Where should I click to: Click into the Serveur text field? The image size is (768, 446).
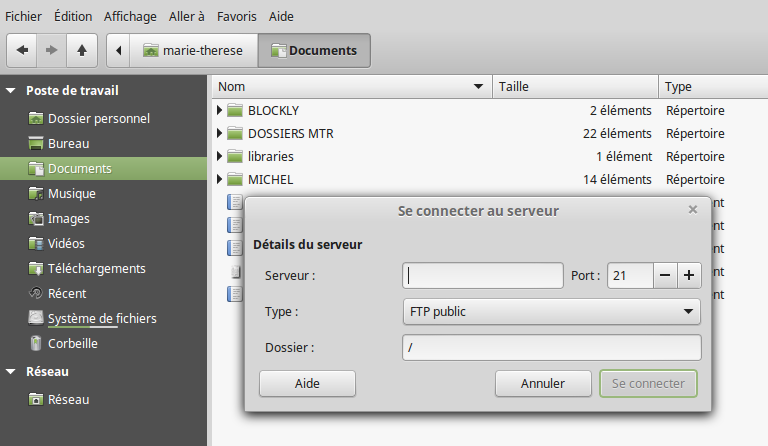tap(483, 275)
